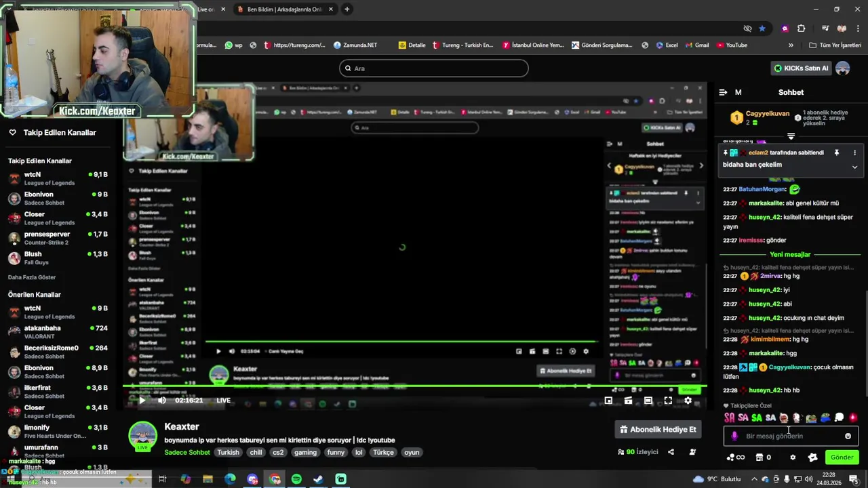
Task: Open the Gmail bookmark
Action: click(x=696, y=45)
